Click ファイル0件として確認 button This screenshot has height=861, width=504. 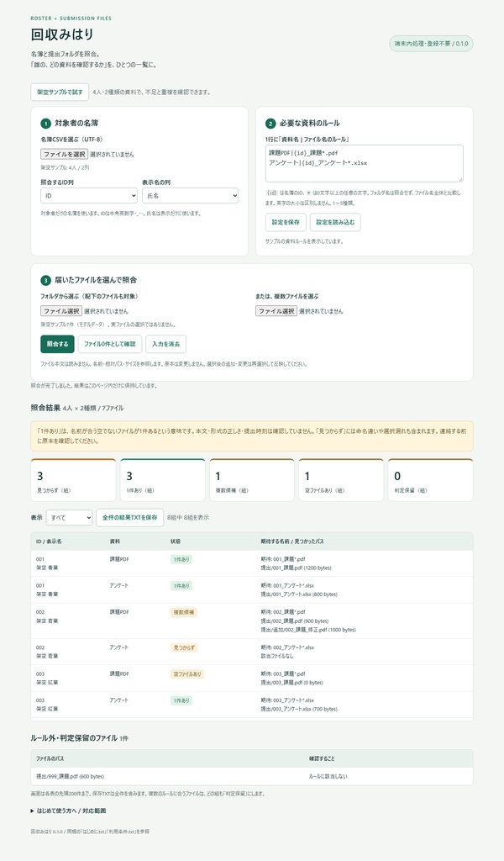click(x=110, y=344)
